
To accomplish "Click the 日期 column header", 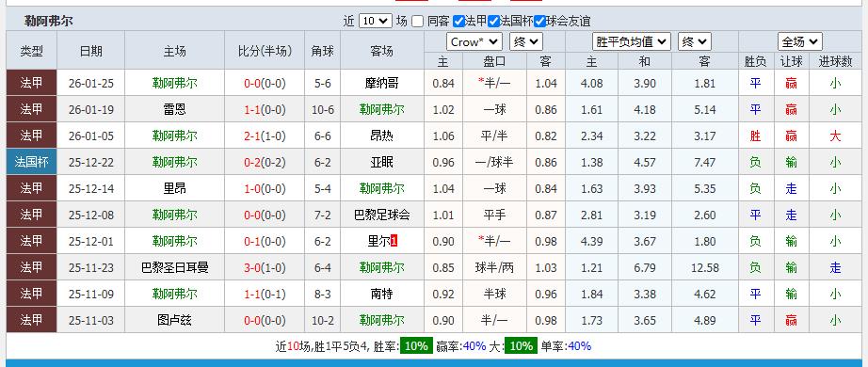I will (90, 51).
